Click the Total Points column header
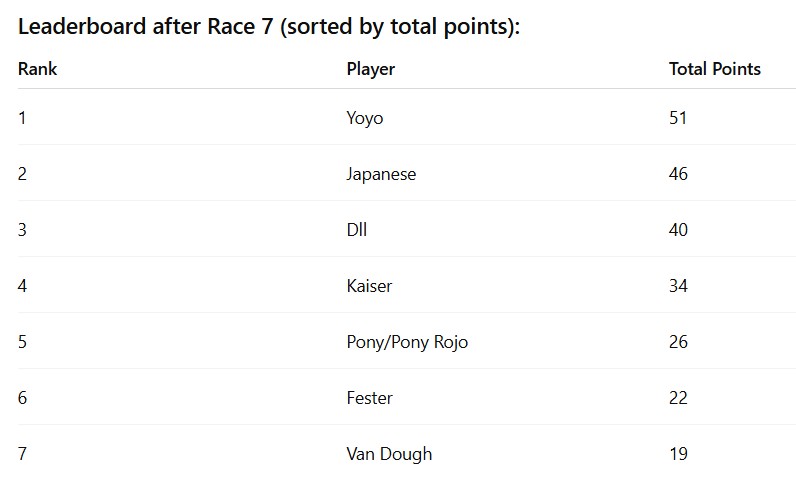This screenshot has width=796, height=497. (x=715, y=69)
